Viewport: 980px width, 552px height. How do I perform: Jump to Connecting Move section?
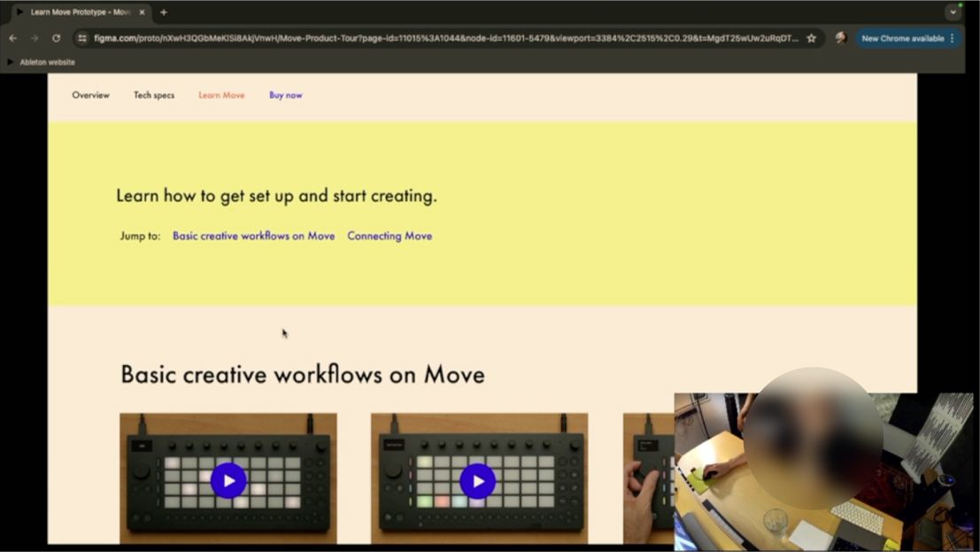(390, 236)
